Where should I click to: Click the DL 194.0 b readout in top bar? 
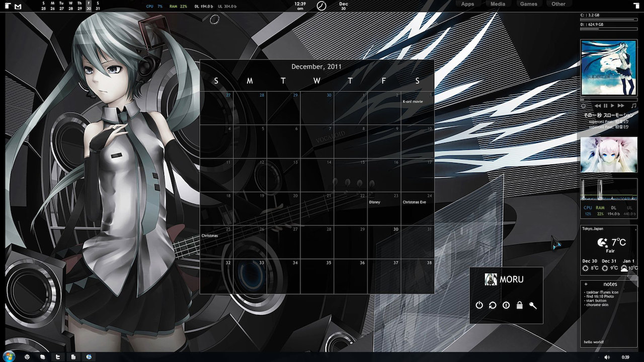coord(203,7)
